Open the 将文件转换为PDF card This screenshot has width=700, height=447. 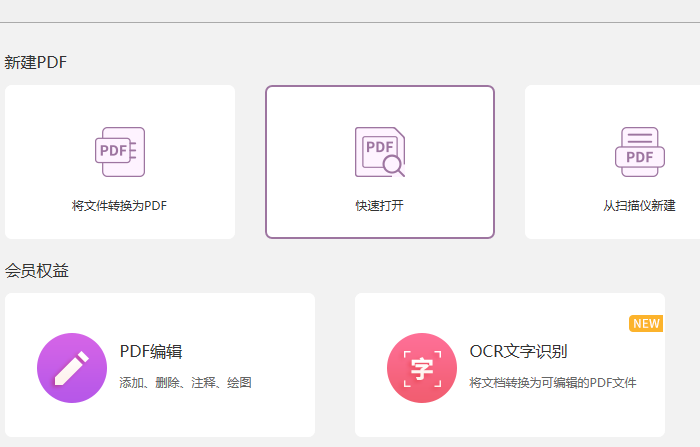[120, 162]
